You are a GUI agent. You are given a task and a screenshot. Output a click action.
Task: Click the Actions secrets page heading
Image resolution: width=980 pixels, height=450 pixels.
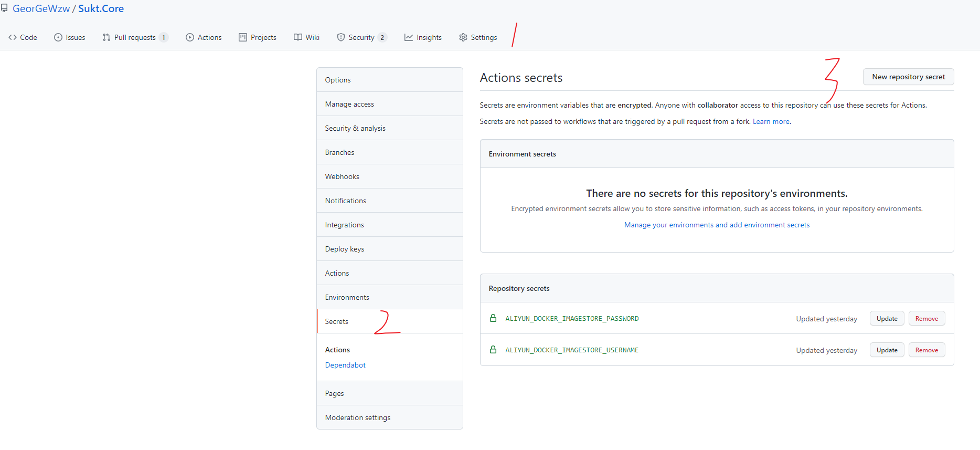(x=521, y=78)
